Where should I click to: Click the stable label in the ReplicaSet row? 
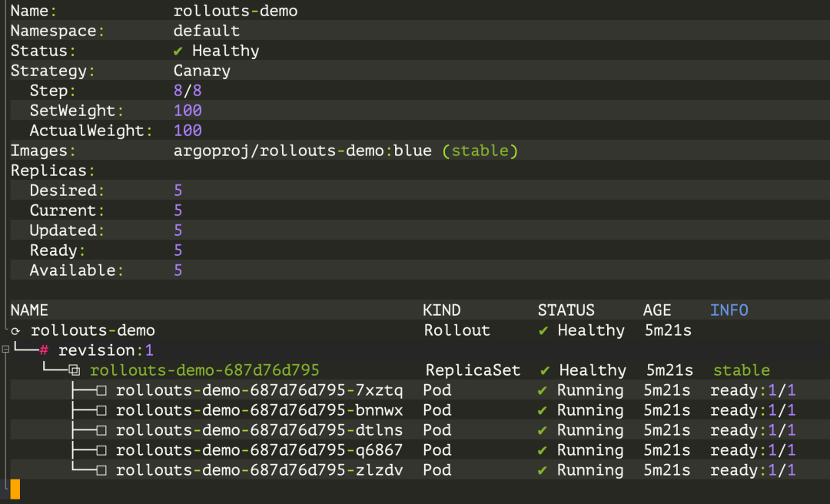point(742,370)
